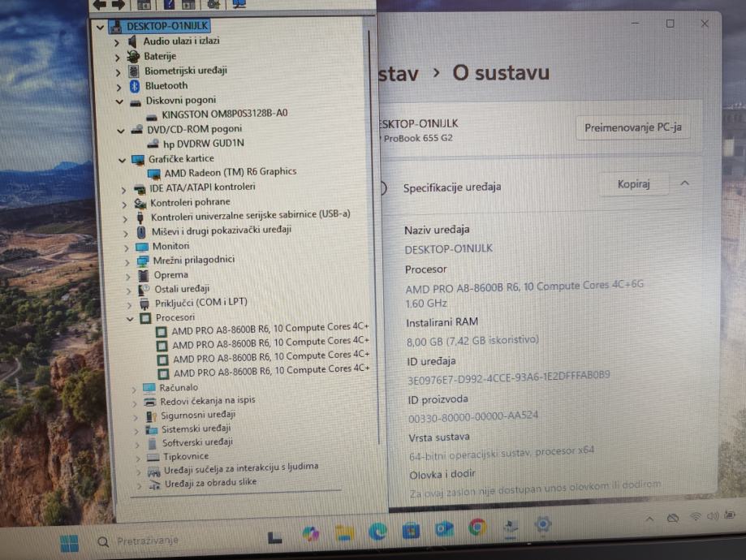This screenshot has height=560, width=746.
Task: Open Google Chrome from the taskbar
Action: coord(476,528)
